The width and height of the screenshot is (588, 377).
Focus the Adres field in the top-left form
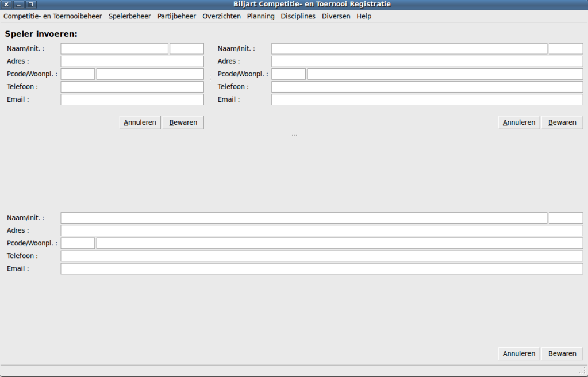coord(132,61)
